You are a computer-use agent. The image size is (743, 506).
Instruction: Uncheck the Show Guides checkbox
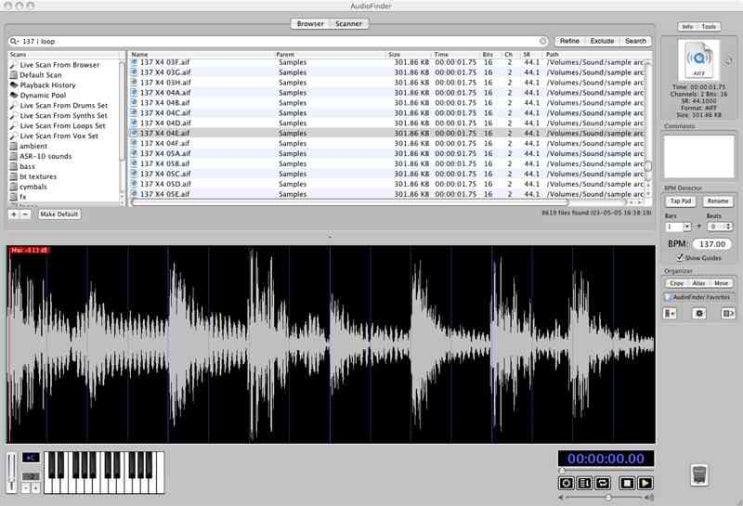tap(680, 257)
